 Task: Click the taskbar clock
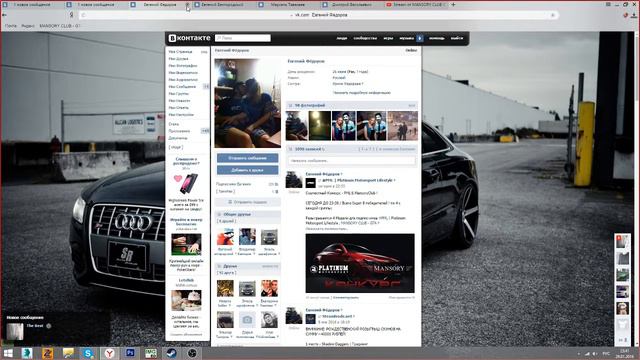point(624,353)
